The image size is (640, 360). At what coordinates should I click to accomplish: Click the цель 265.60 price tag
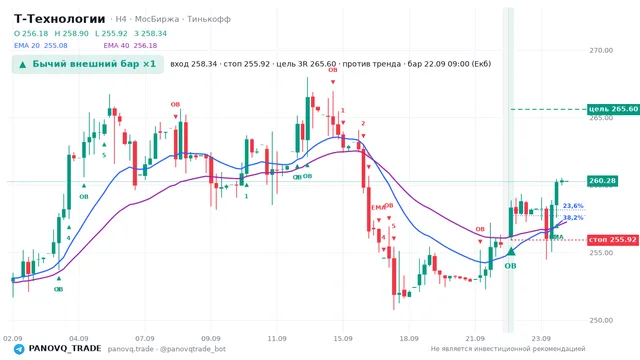(x=613, y=109)
